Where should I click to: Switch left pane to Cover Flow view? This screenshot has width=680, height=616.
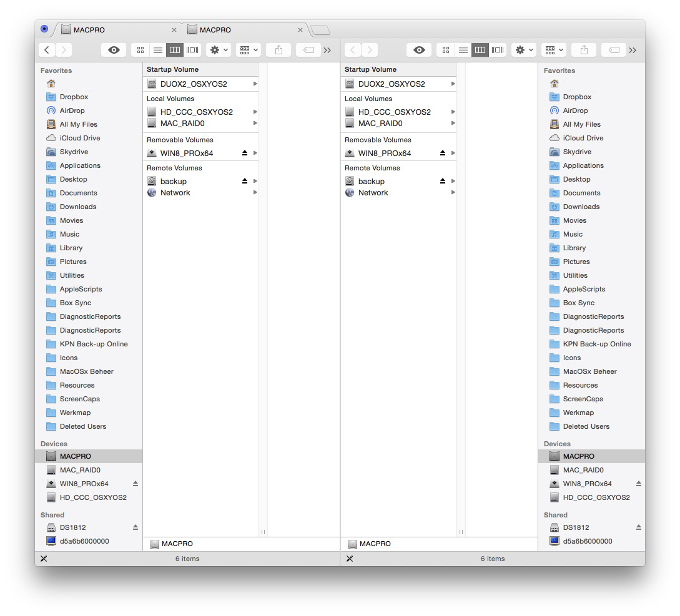(x=192, y=51)
